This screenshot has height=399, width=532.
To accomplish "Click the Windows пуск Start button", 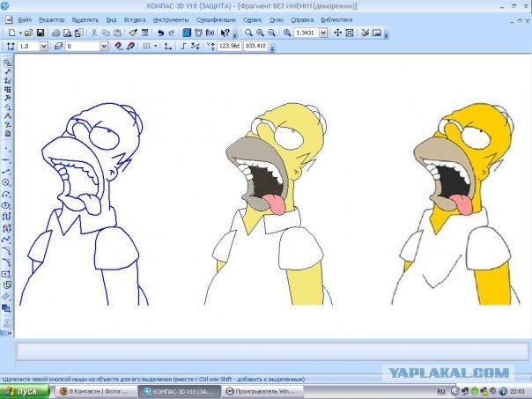I will pyautogui.click(x=25, y=392).
